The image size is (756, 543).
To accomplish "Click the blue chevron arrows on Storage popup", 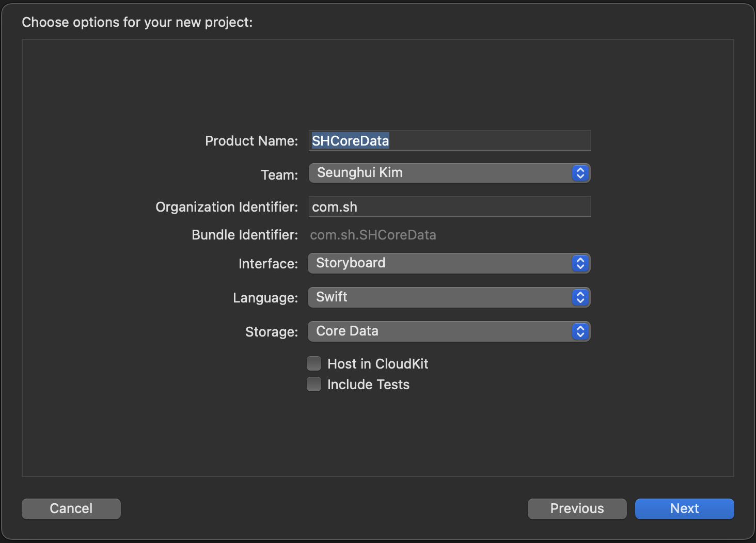I will click(580, 331).
